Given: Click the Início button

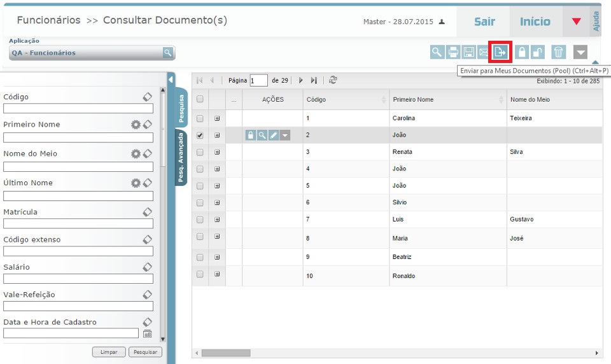Looking at the screenshot, I should tap(535, 22).
